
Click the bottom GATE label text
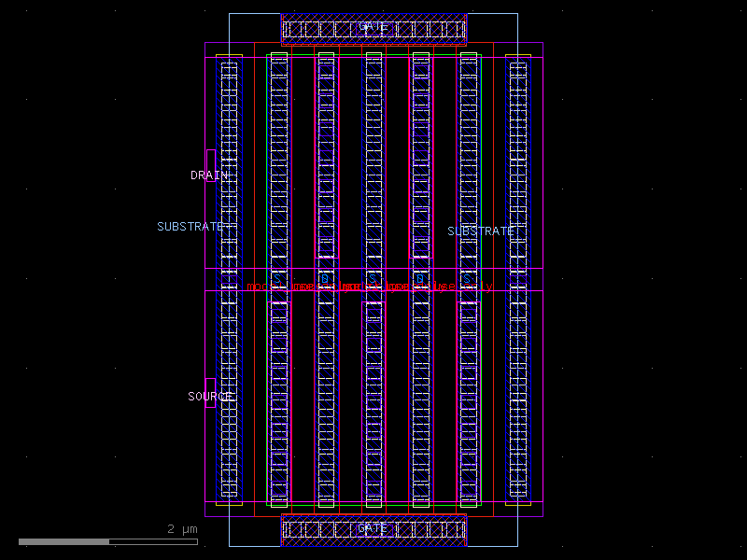pos(373,528)
